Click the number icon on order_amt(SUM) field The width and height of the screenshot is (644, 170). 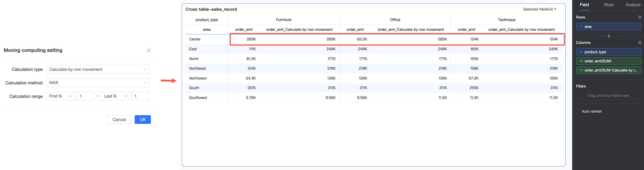[x=581, y=61]
